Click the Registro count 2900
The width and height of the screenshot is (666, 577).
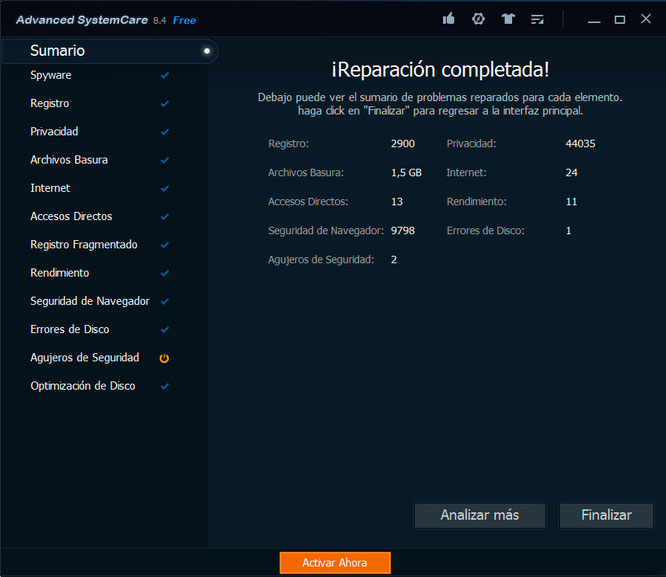(403, 144)
